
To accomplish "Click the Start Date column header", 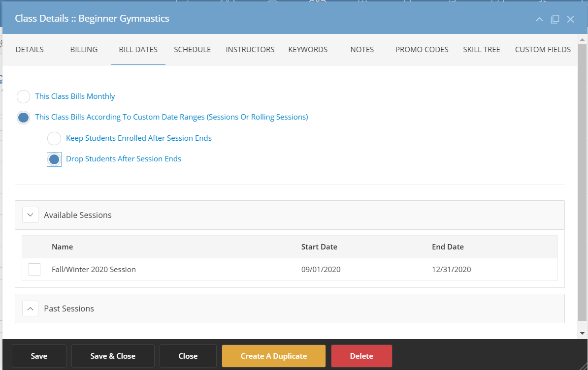I will pyautogui.click(x=319, y=247).
